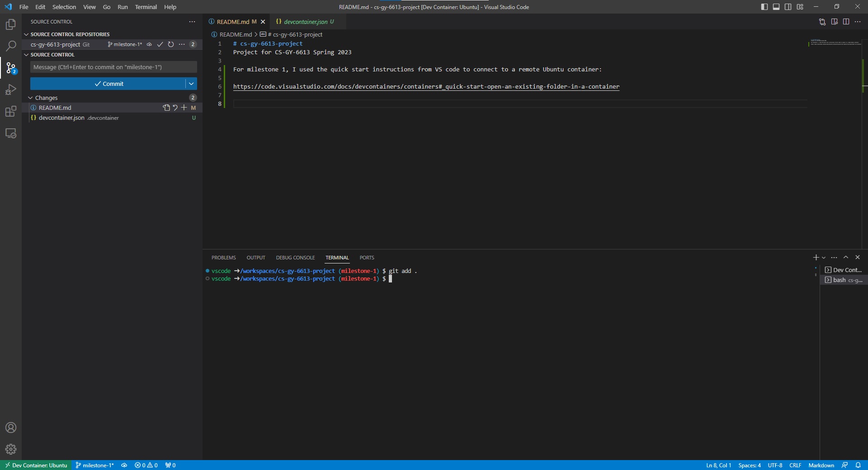Click the Commit button
This screenshot has width=868, height=470.
(x=108, y=84)
